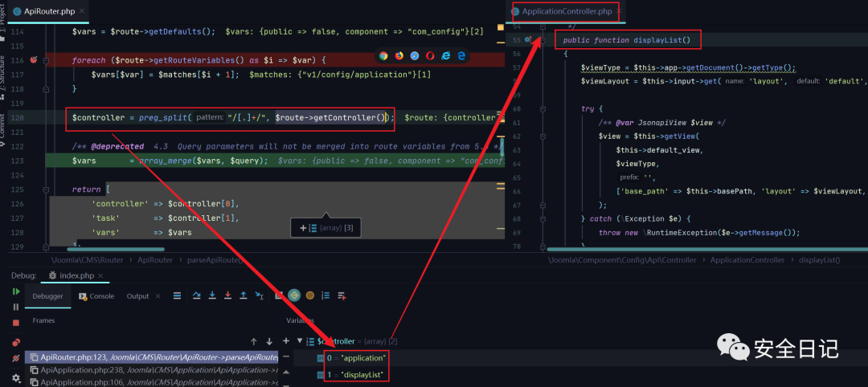Switch to the Console debug tab
Viewport: 868px width, 387px height.
(96, 296)
